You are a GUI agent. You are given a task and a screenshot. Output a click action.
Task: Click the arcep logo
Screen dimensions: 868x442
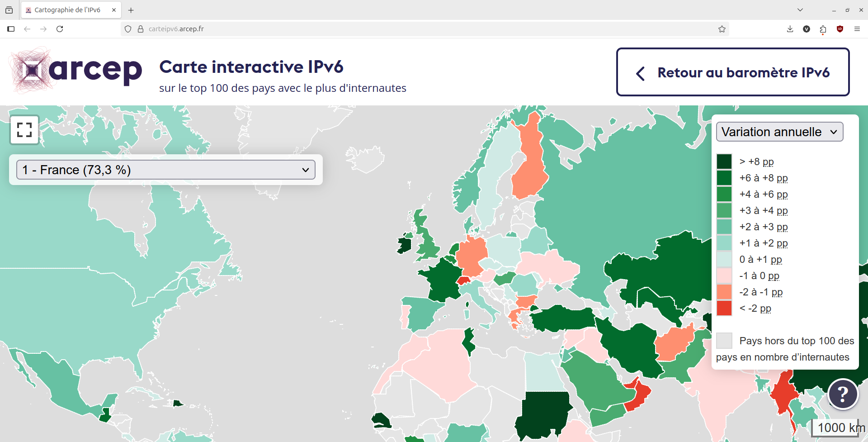point(75,71)
